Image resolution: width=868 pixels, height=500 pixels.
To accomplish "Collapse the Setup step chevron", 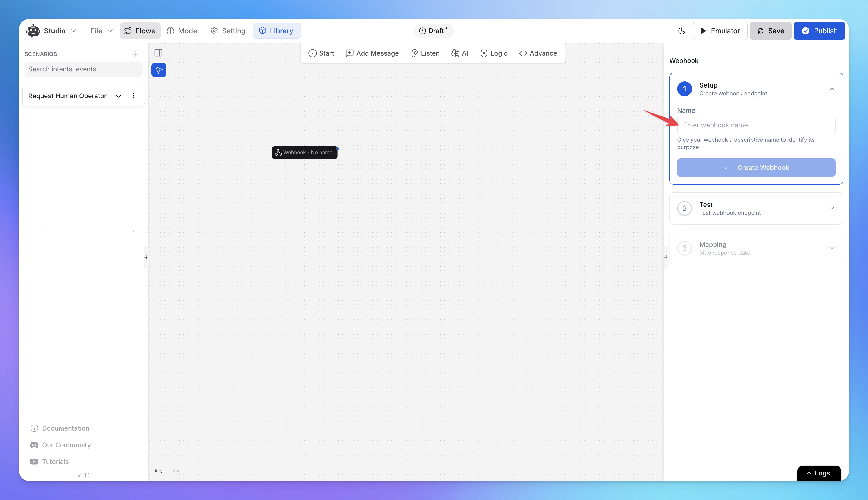I will coord(832,89).
